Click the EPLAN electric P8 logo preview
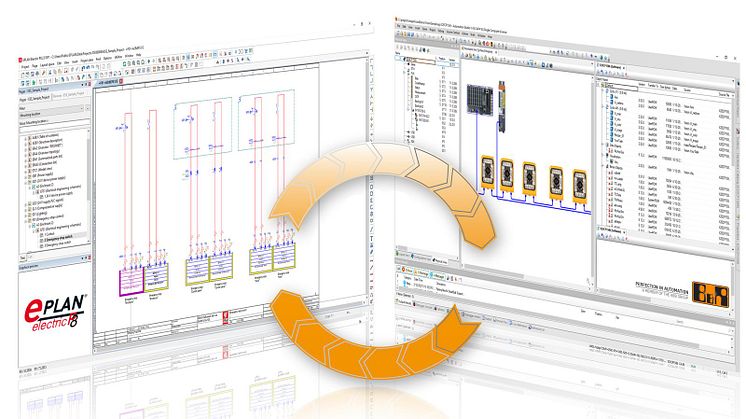The width and height of the screenshot is (746, 419). pyautogui.click(x=55, y=312)
